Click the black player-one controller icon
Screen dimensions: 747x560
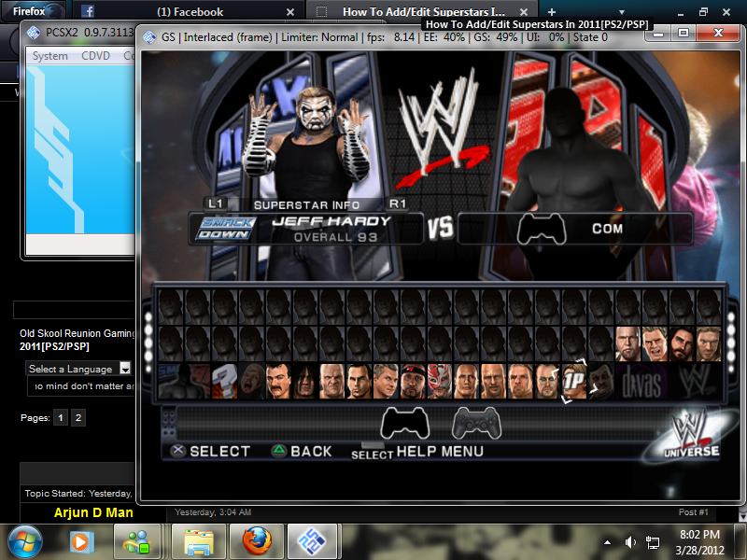coord(405,423)
